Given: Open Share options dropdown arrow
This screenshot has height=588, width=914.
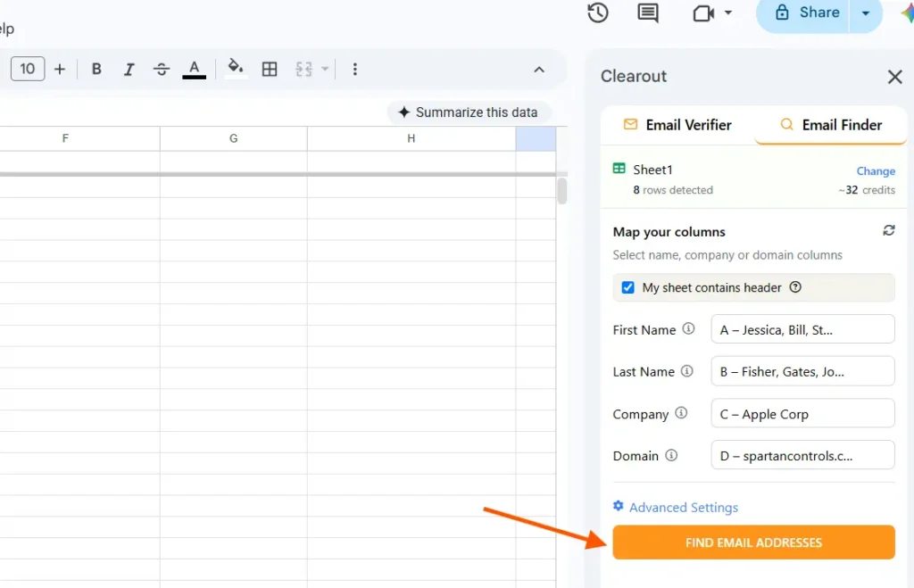Looking at the screenshot, I should pyautogui.click(x=866, y=12).
